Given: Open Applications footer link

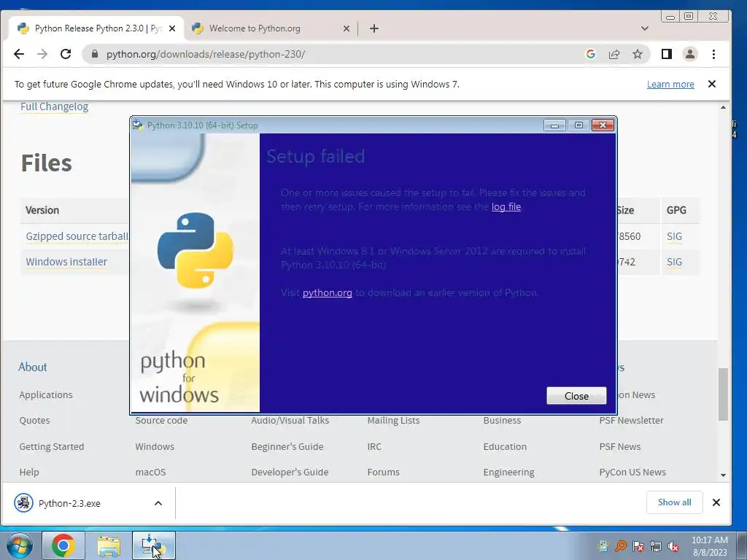Looking at the screenshot, I should click(46, 394).
